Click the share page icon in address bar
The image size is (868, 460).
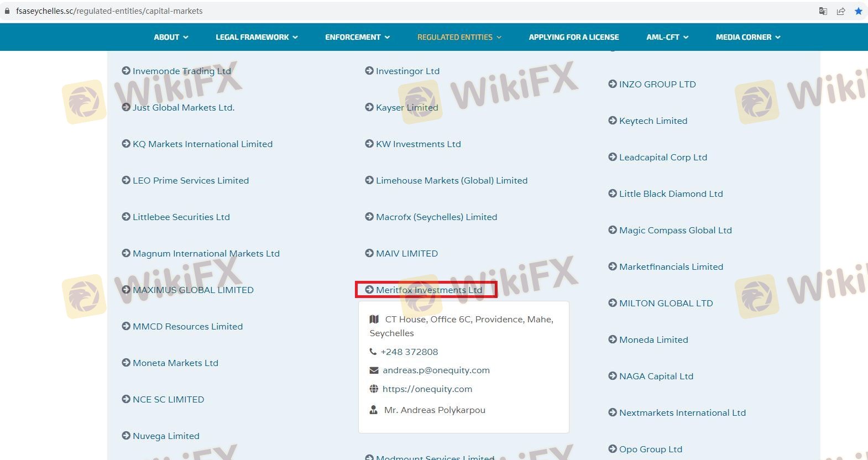tap(840, 11)
